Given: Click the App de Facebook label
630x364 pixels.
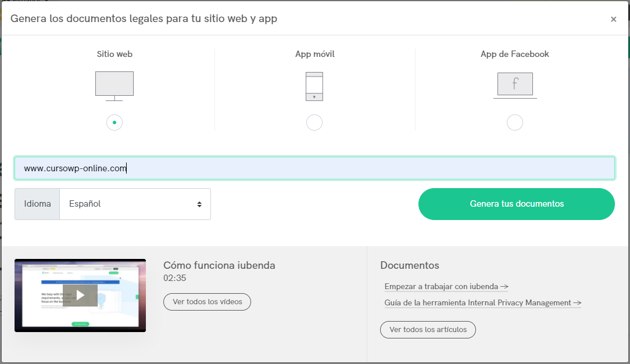Looking at the screenshot, I should [514, 54].
